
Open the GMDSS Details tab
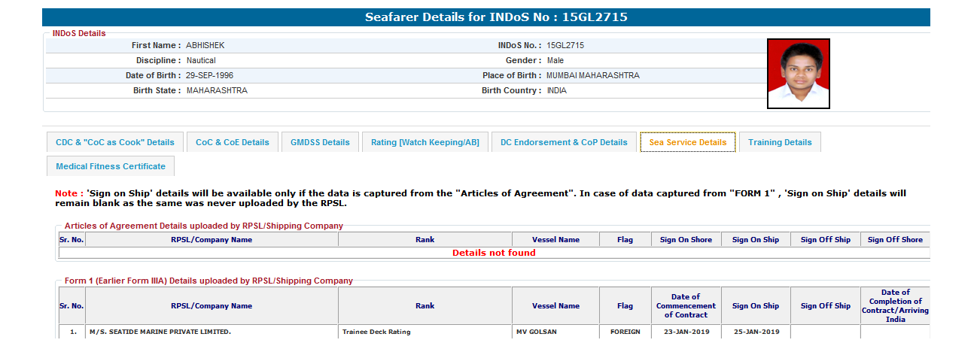click(x=320, y=142)
